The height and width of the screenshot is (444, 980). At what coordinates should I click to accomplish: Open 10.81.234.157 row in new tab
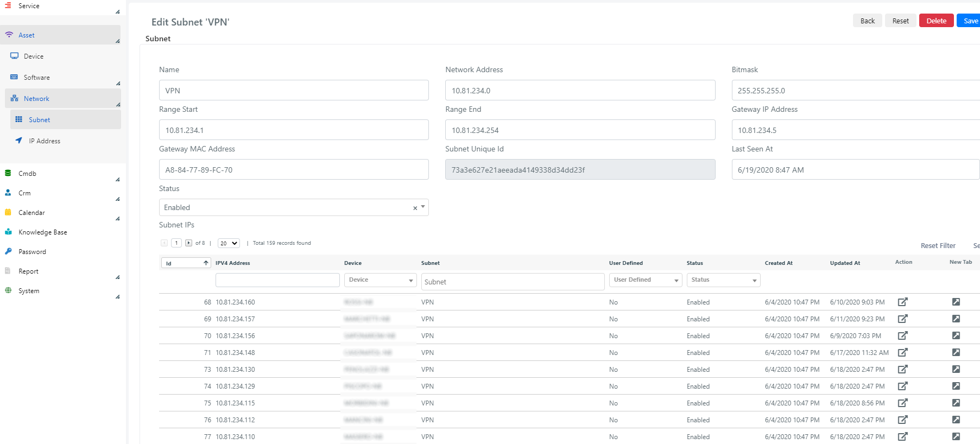(x=956, y=319)
